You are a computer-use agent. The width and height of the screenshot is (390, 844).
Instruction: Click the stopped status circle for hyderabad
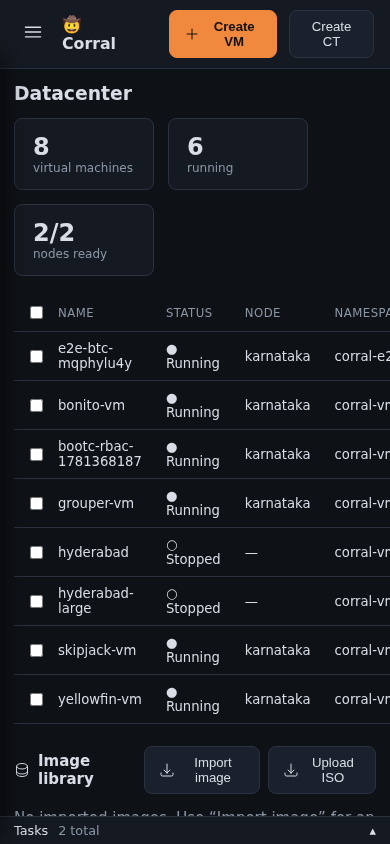coord(172,546)
